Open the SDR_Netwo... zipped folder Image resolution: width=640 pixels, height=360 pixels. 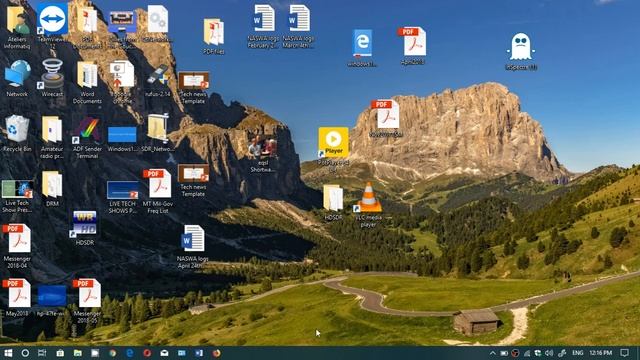158,133
